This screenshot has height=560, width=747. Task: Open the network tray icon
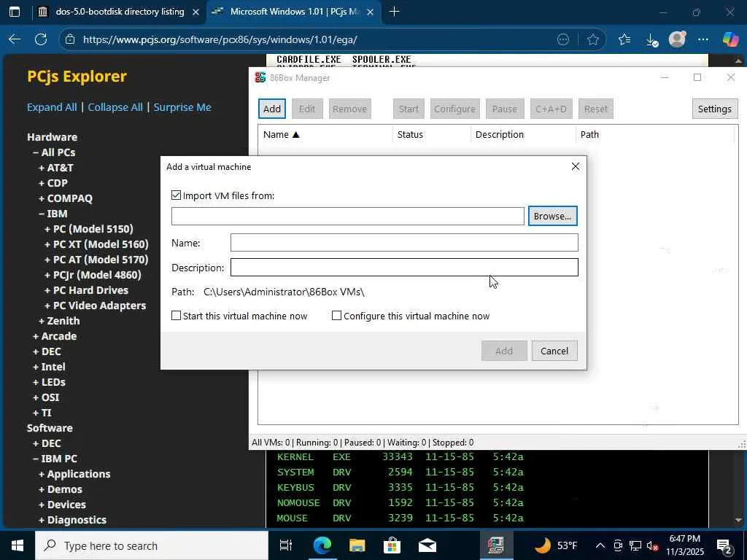635,545
